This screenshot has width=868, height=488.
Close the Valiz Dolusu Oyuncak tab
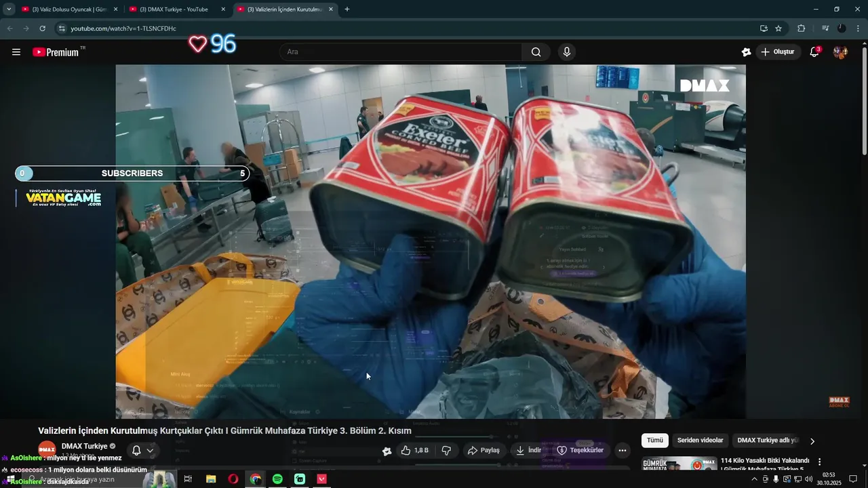(115, 9)
